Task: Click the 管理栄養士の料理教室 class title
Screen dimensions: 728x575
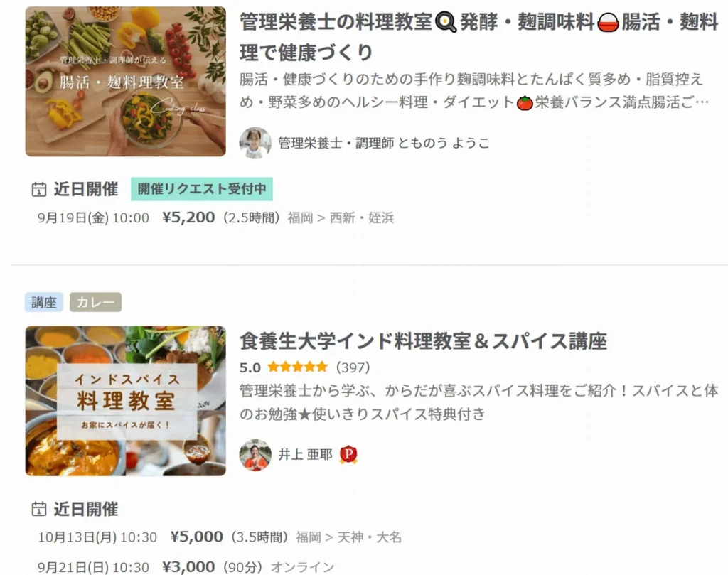Action: (478, 37)
